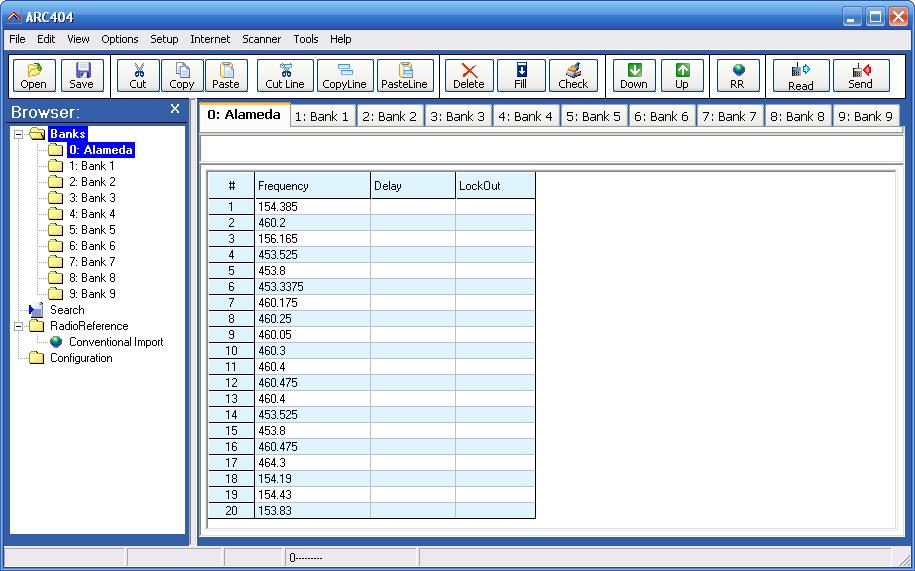
Task: Open the Options menu
Action: point(120,39)
